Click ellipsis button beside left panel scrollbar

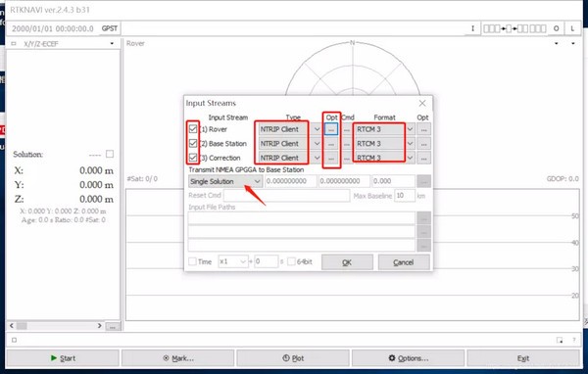[113, 326]
